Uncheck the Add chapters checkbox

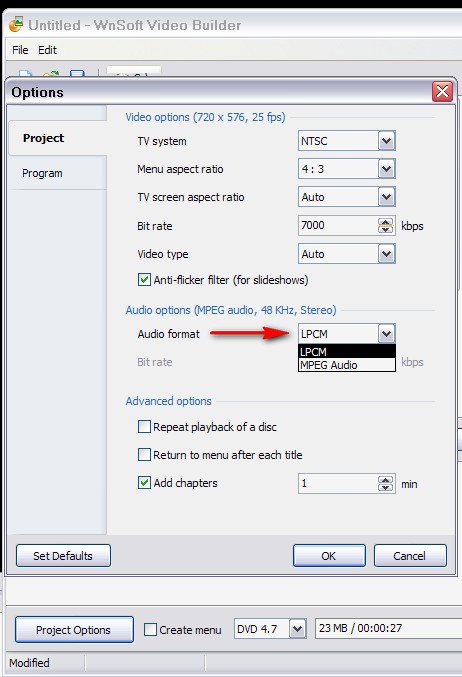[x=144, y=483]
